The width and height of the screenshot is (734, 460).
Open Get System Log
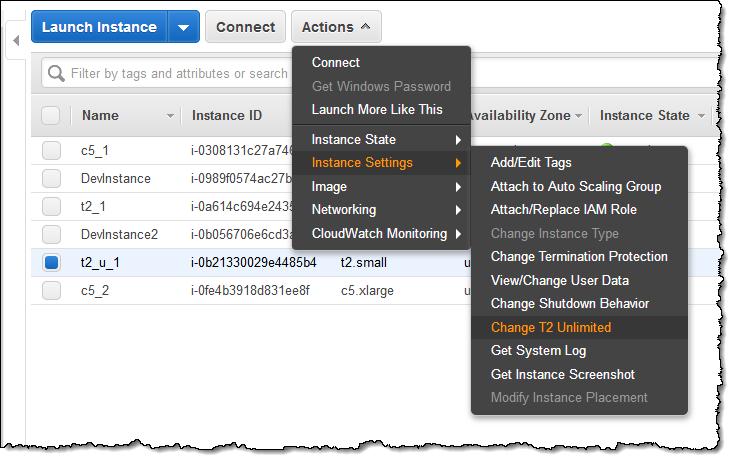pyautogui.click(x=538, y=351)
